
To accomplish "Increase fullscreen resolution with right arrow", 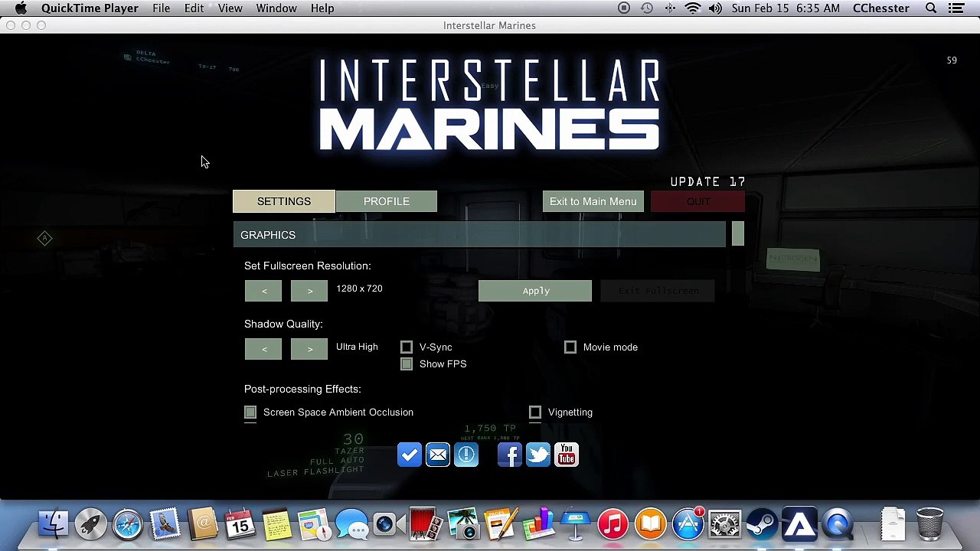I will tap(309, 291).
